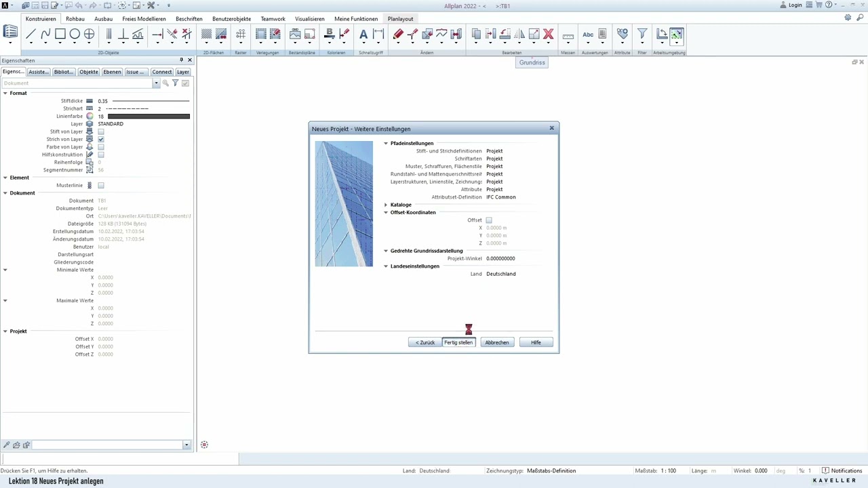Switch to the Objekte palette tab
The height and width of the screenshot is (488, 868).
click(89, 72)
